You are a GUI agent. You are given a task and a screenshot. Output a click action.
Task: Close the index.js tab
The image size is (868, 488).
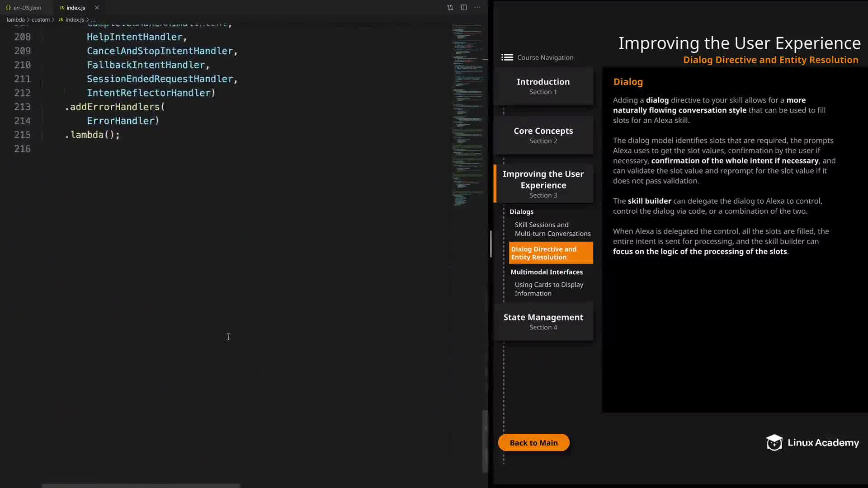[x=97, y=8]
